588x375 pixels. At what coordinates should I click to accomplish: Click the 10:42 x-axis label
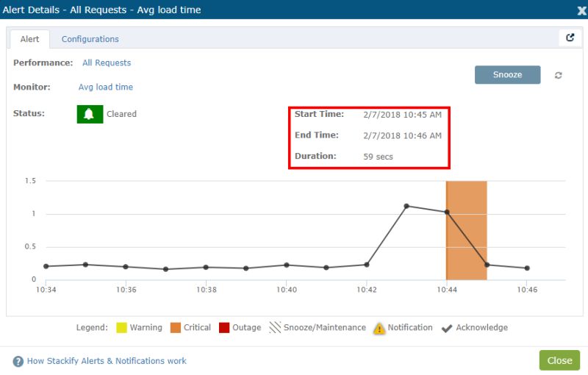click(367, 290)
